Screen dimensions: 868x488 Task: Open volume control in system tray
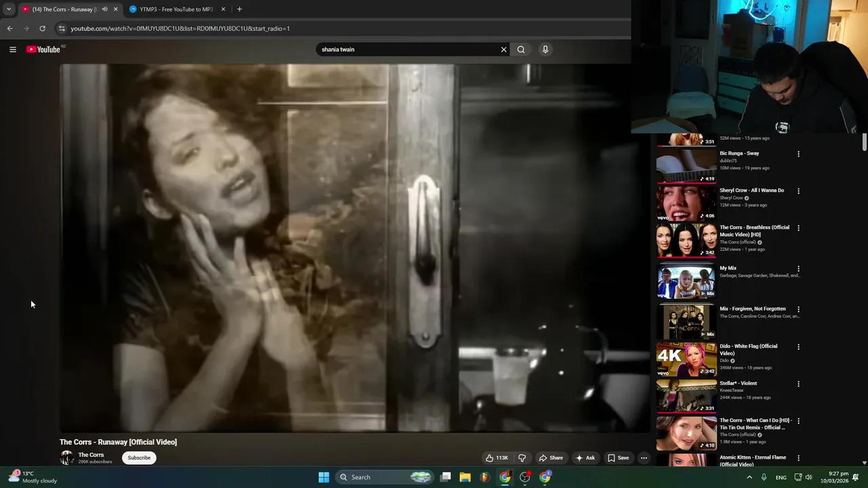[x=808, y=477]
